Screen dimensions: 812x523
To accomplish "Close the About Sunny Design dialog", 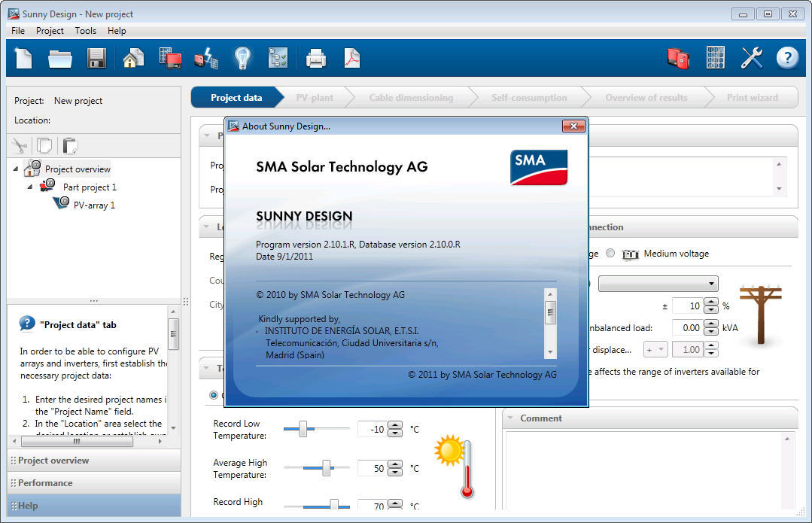I will tap(573, 126).
